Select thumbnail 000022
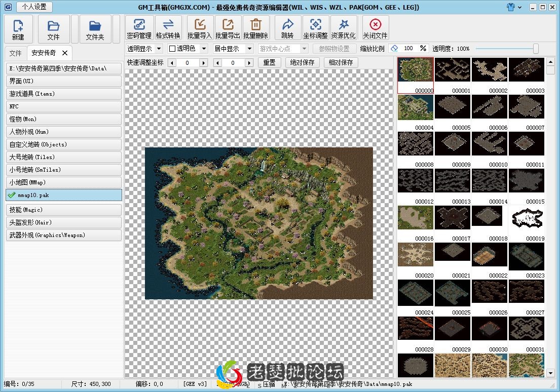560x392 pixels. tap(490, 260)
